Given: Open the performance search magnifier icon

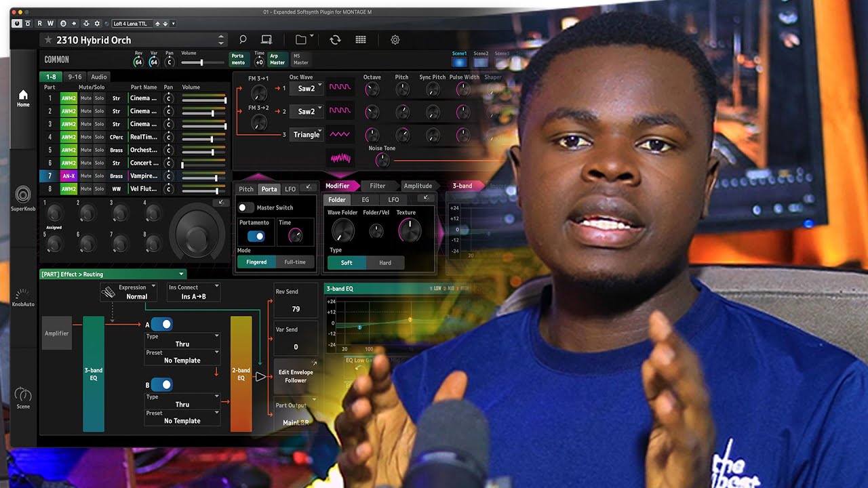Looking at the screenshot, I should (x=243, y=40).
